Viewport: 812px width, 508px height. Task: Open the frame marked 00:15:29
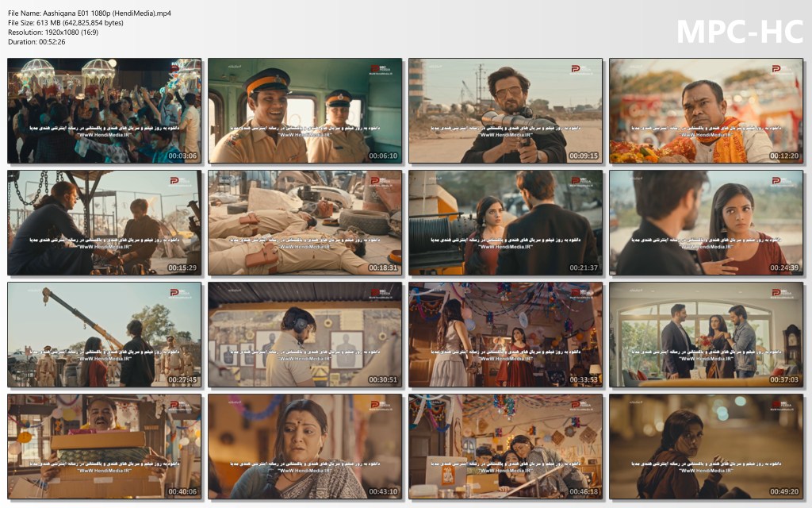click(x=105, y=223)
